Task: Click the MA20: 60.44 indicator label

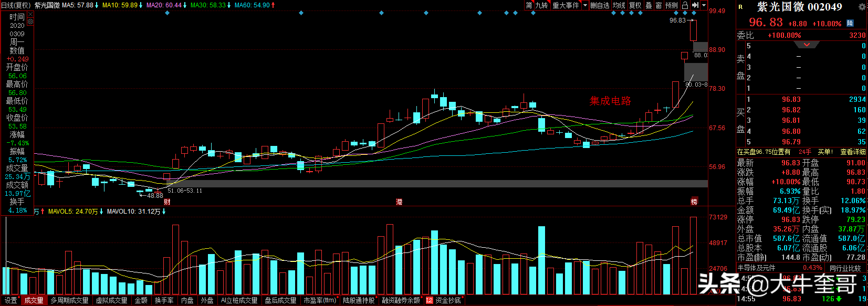Action: [x=164, y=5]
